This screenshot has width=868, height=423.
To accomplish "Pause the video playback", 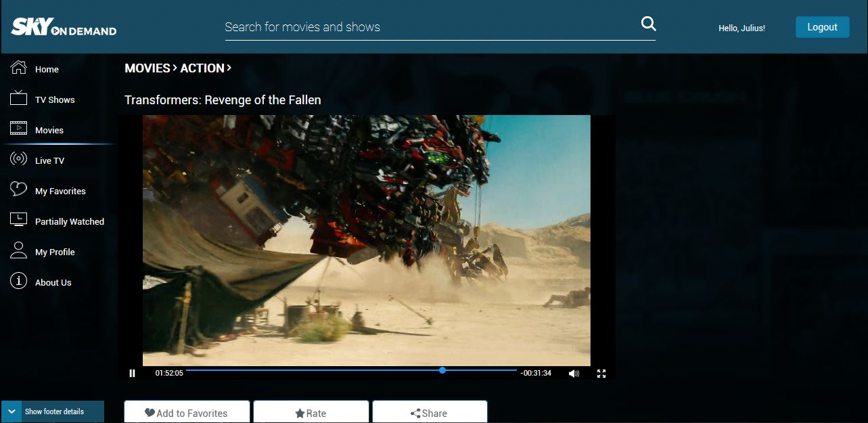I will (x=132, y=373).
